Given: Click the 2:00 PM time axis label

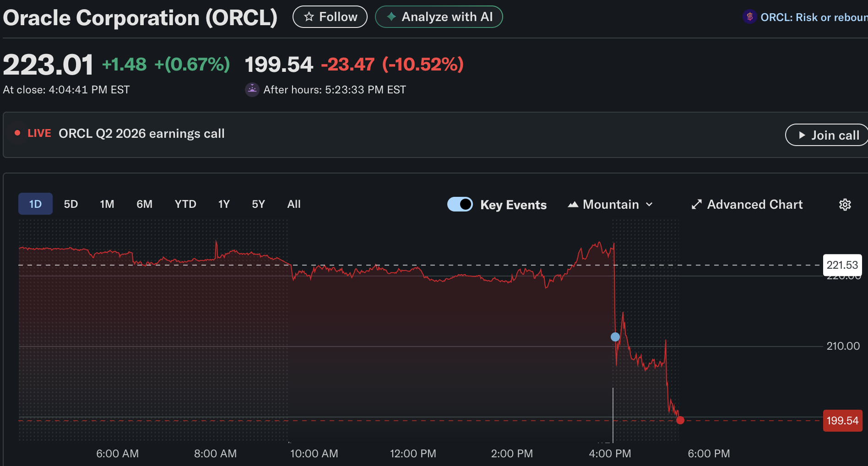Looking at the screenshot, I should [512, 454].
